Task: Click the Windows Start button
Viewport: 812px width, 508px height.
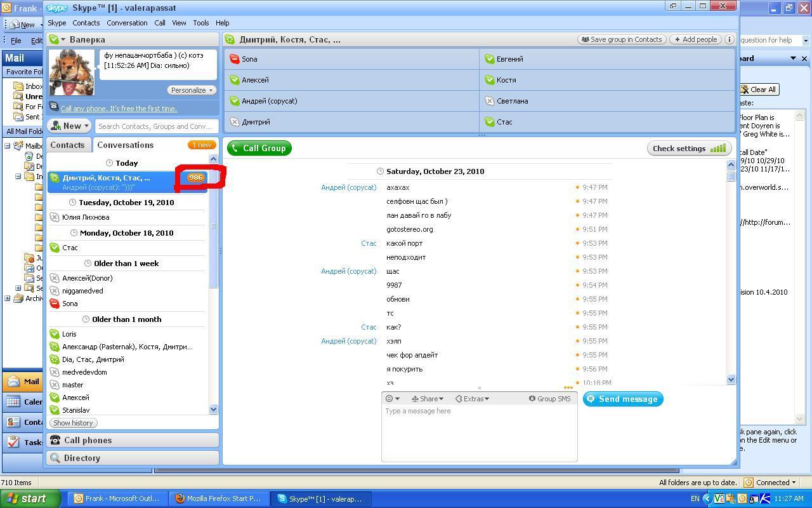Action: 30,498
